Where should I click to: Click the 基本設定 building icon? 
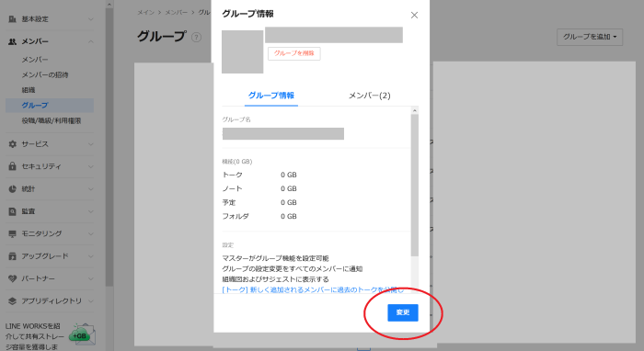pos(12,19)
